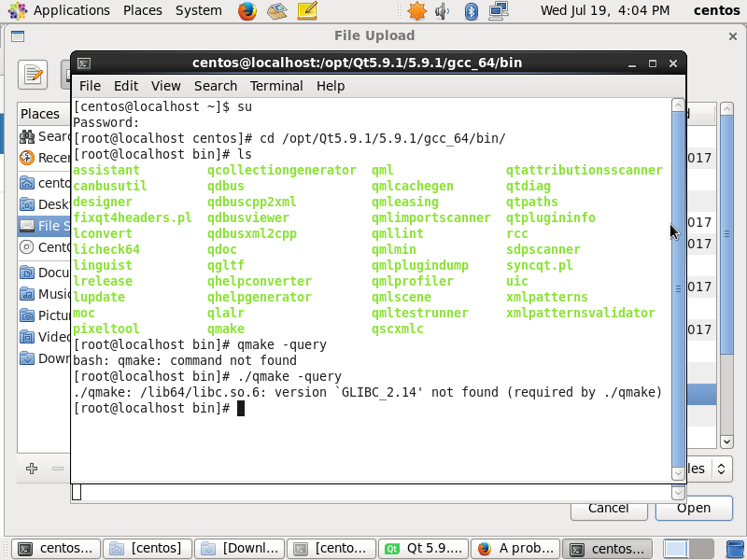
Task: Switch to [cento...] terminal taskbar item
Action: (x=331, y=549)
